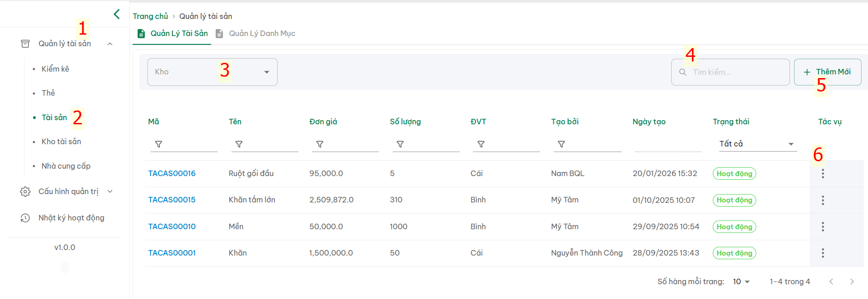Select Kho tài sản in the sidebar
This screenshot has height=299, width=868.
pos(61,142)
